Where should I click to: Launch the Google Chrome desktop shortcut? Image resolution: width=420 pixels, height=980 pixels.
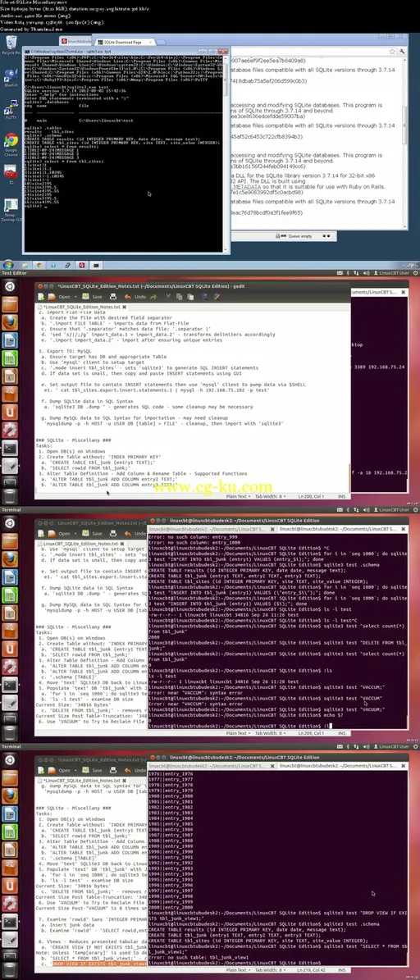pos(11,144)
